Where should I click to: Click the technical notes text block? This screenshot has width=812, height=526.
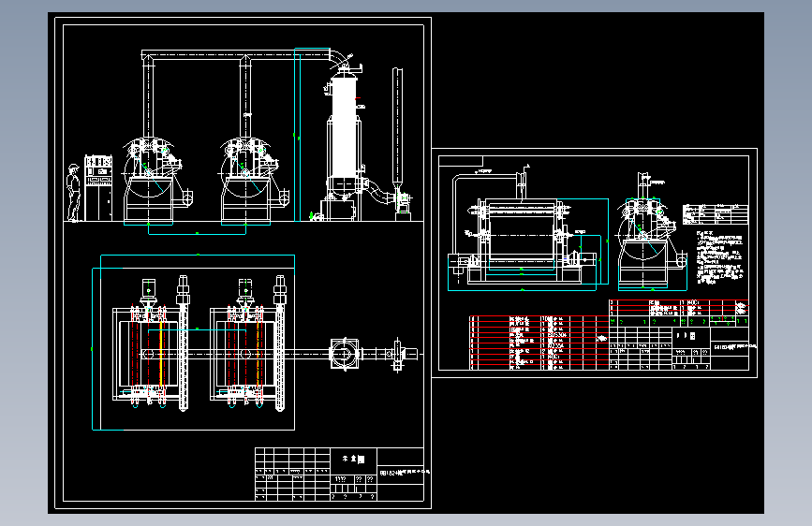pyautogui.click(x=720, y=257)
